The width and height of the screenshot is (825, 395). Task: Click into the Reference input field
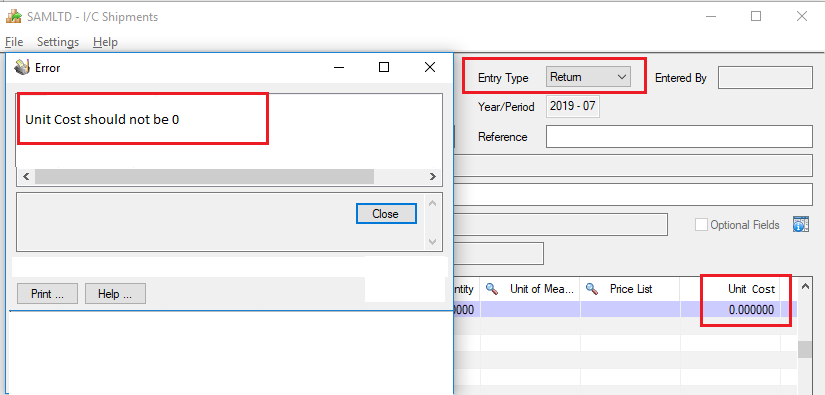pyautogui.click(x=679, y=137)
